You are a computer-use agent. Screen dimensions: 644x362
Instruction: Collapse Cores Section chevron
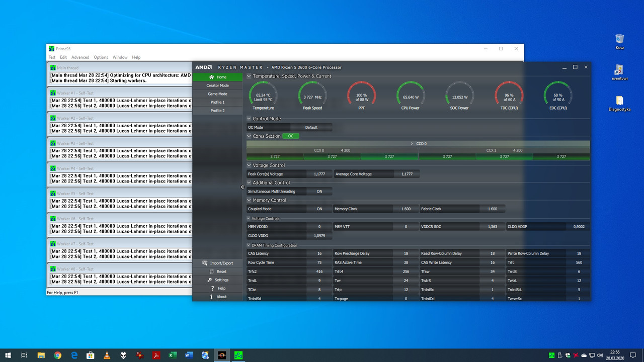click(x=249, y=136)
